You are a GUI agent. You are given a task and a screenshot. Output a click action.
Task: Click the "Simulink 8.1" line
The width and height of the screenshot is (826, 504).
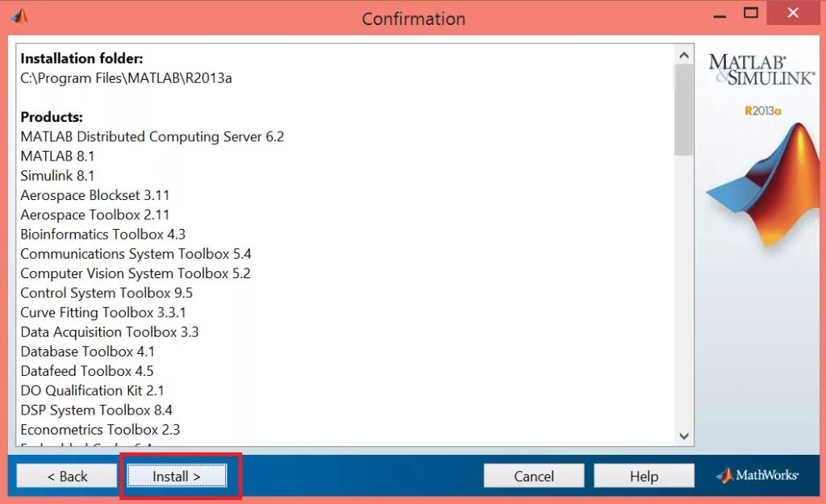coord(57,175)
